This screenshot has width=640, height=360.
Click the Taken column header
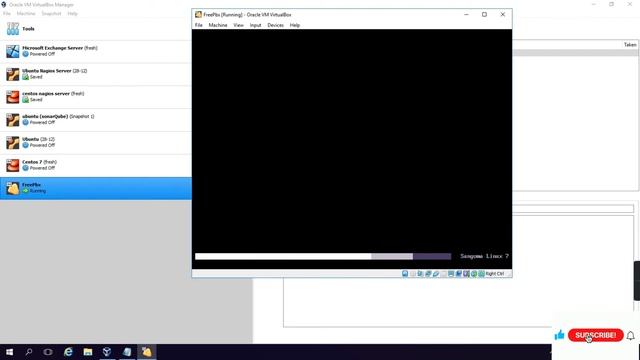coord(630,44)
